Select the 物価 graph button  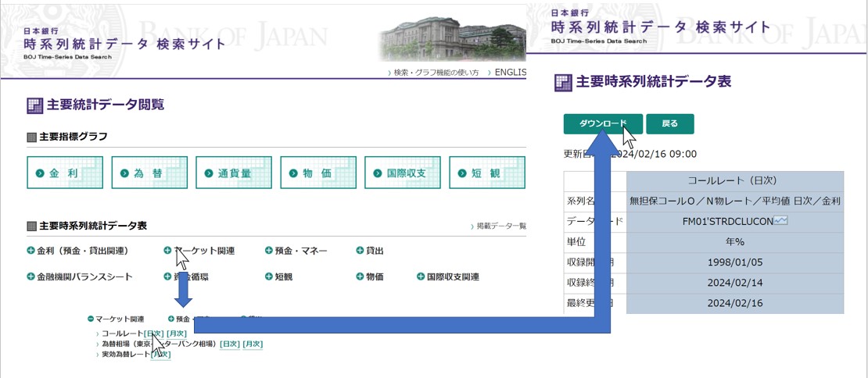(317, 173)
